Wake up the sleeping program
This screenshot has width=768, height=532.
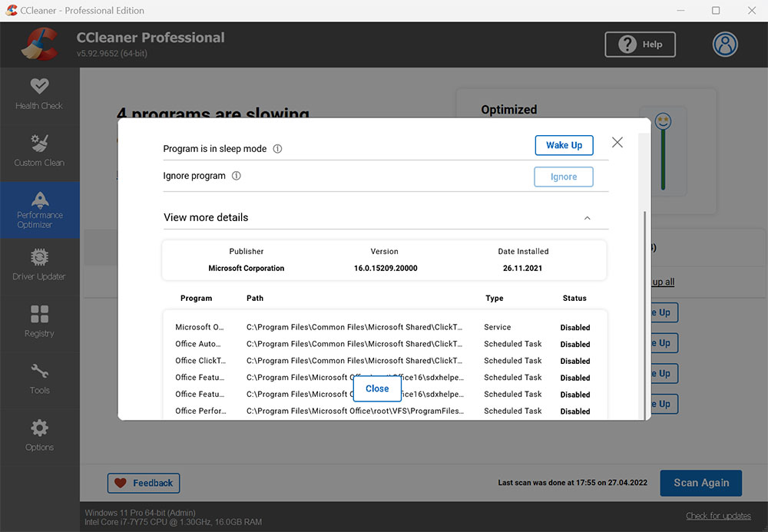pos(564,146)
